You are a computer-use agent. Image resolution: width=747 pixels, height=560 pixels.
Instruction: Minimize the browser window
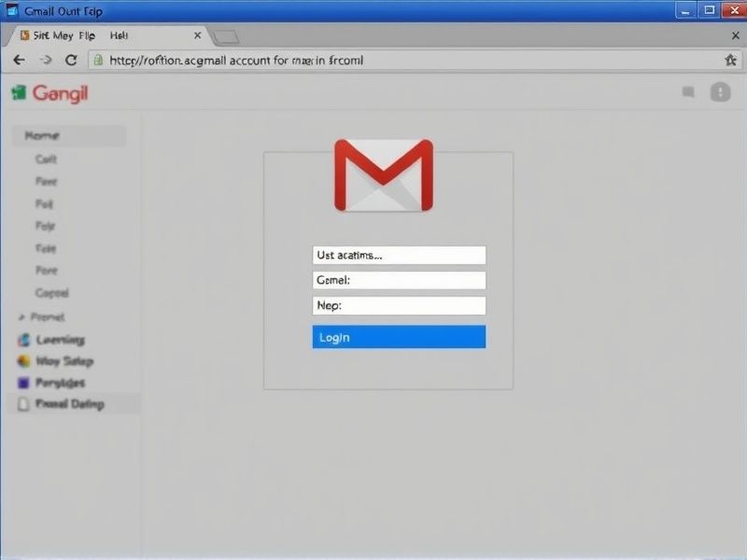pos(685,10)
